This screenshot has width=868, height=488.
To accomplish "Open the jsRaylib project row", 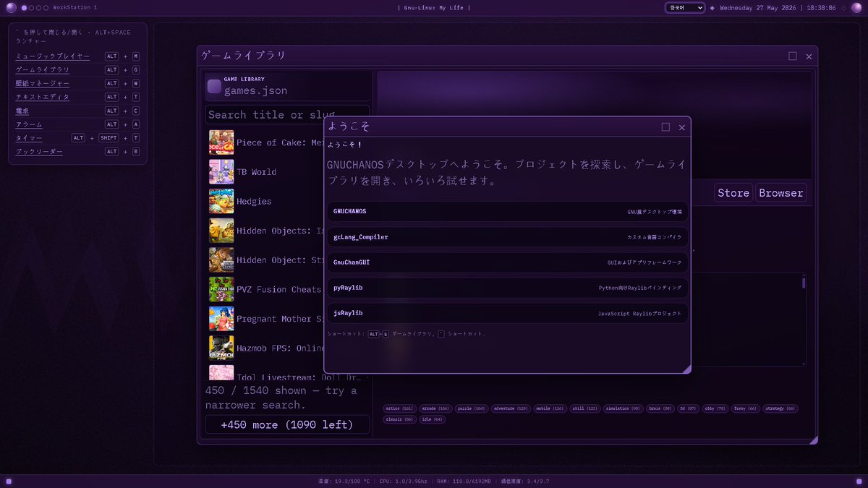I will (507, 313).
